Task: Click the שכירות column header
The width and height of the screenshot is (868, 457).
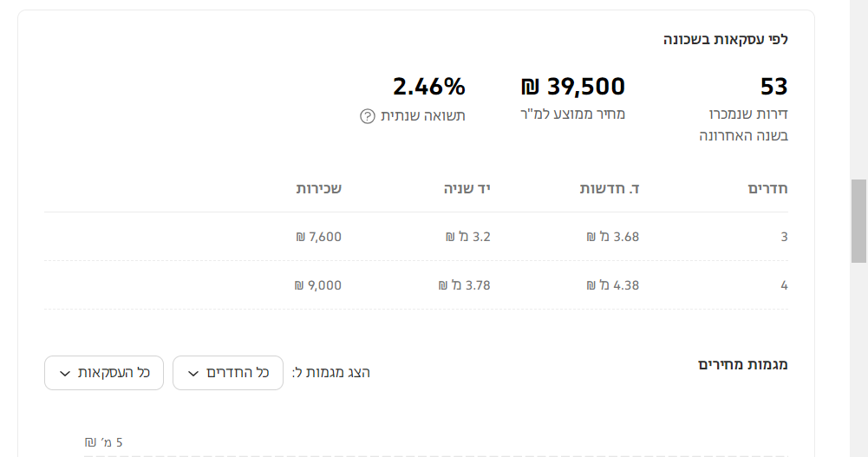Action: [319, 188]
